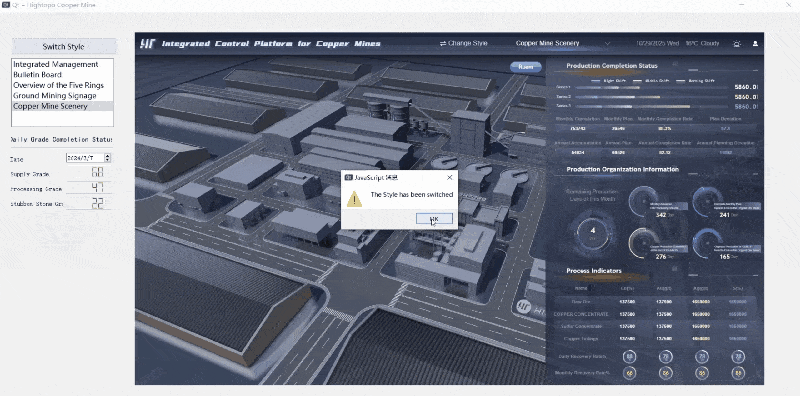Click the Date field stepper arrows
Screen dimensions: 800x396
[x=107, y=158]
